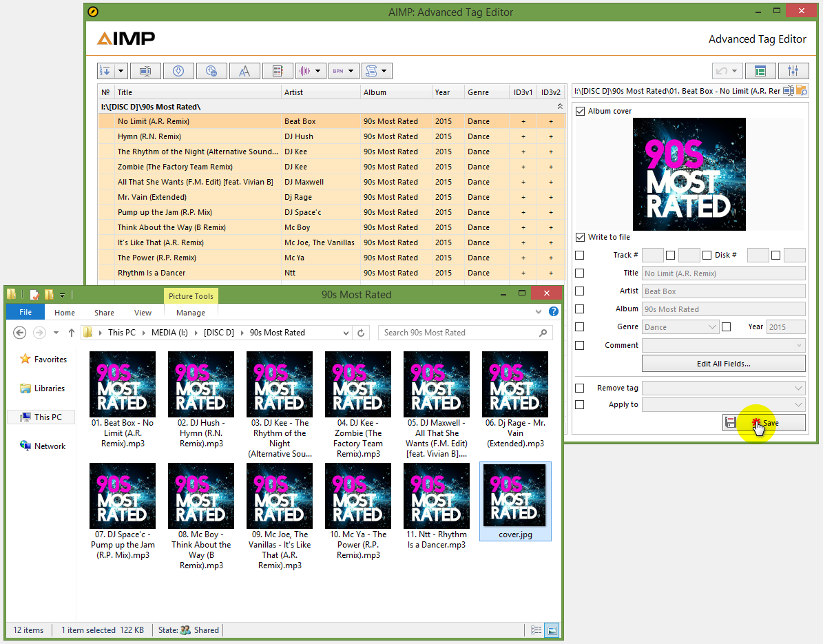Uncheck the Album cover checkbox
Viewport: 823px width, 644px height.
pos(580,112)
